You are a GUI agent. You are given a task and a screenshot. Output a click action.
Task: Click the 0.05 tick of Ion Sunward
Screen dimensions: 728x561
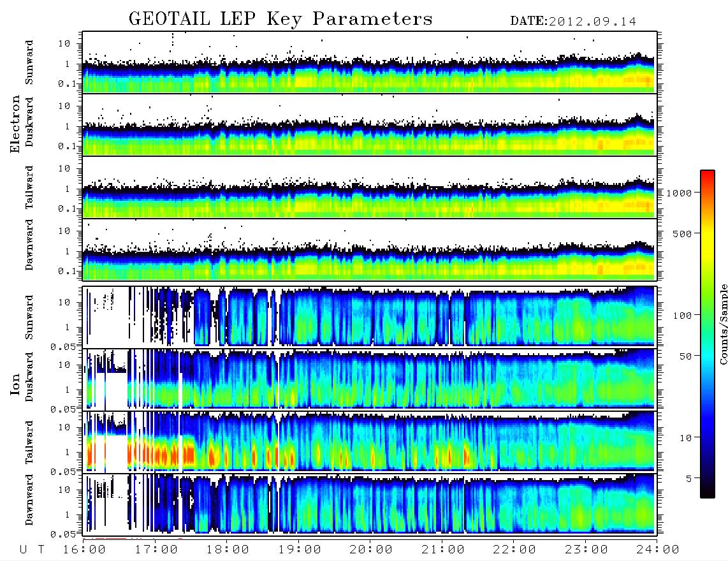(x=63, y=346)
